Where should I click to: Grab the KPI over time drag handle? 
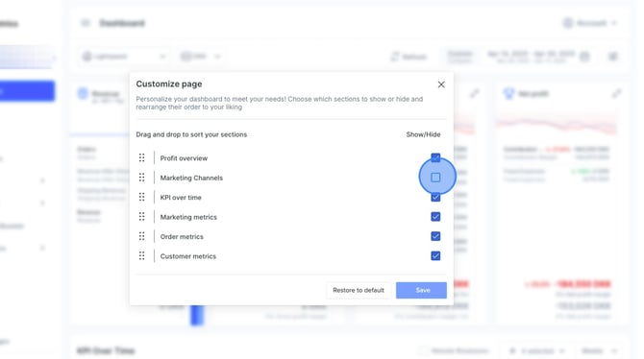click(x=141, y=198)
